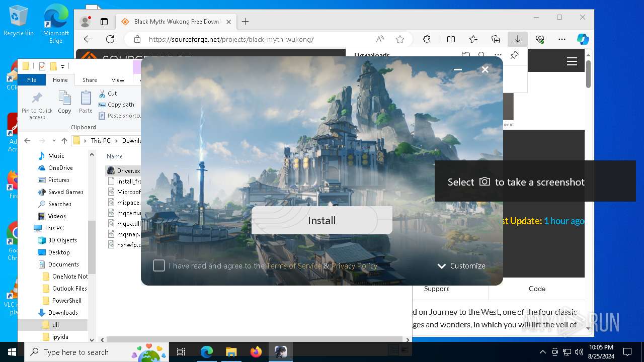Open the Privacy Policy link
644x362 pixels.
click(354, 266)
